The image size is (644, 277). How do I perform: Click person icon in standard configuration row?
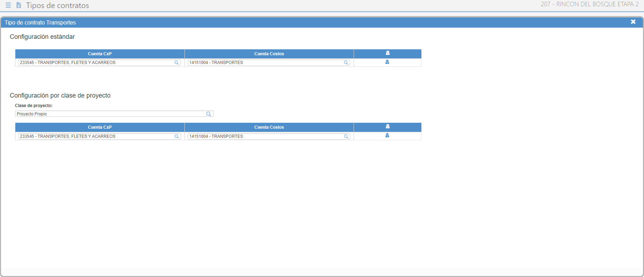tap(387, 62)
